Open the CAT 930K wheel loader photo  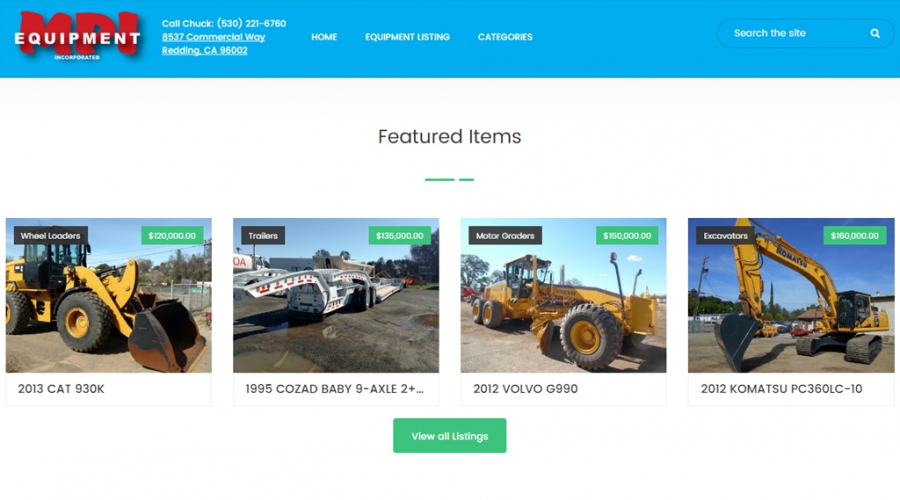(x=108, y=295)
